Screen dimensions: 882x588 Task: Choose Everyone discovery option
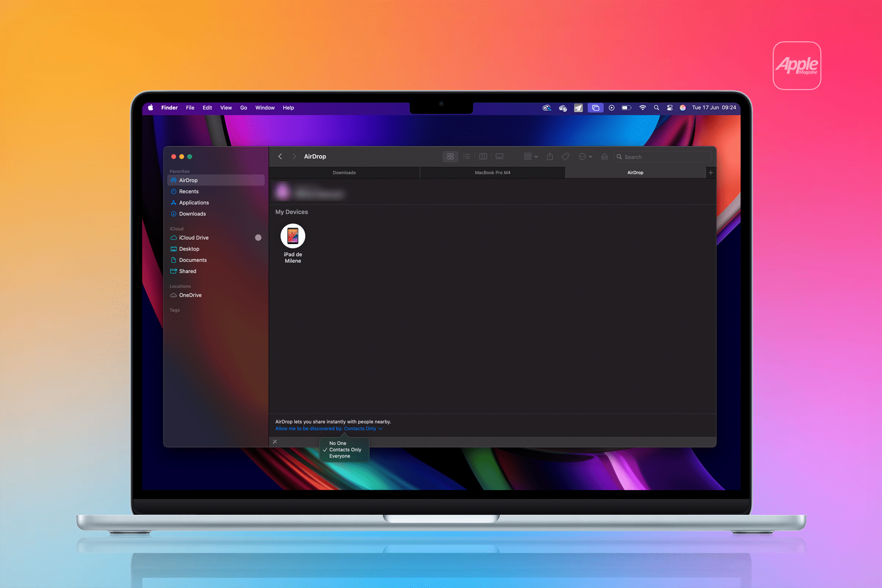pyautogui.click(x=339, y=456)
